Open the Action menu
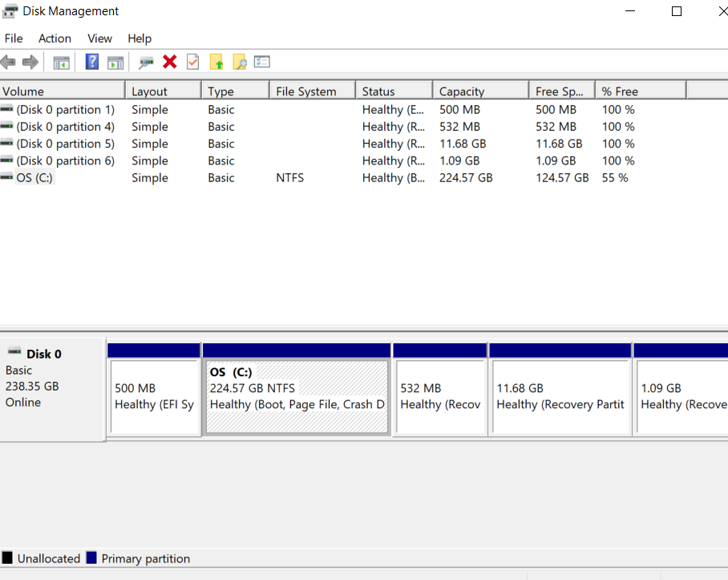728x580 pixels. (x=55, y=39)
